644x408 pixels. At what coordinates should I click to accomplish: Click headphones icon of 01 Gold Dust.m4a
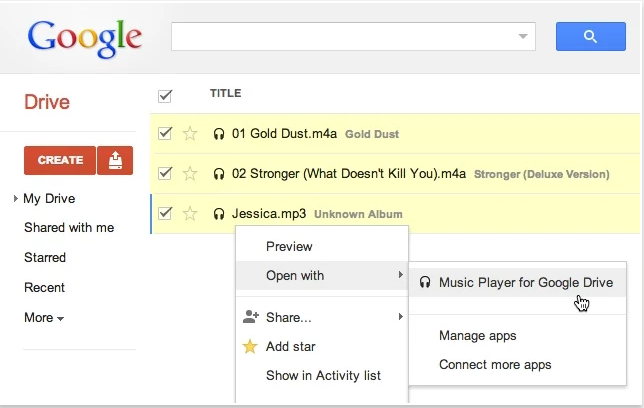(x=219, y=134)
